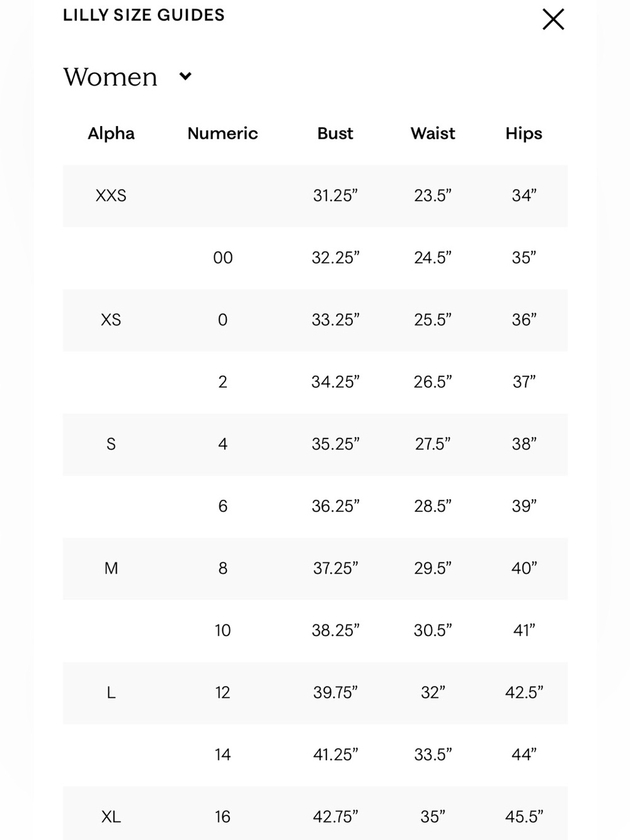Click the Bust column header
The height and width of the screenshot is (840, 630).
tap(335, 133)
